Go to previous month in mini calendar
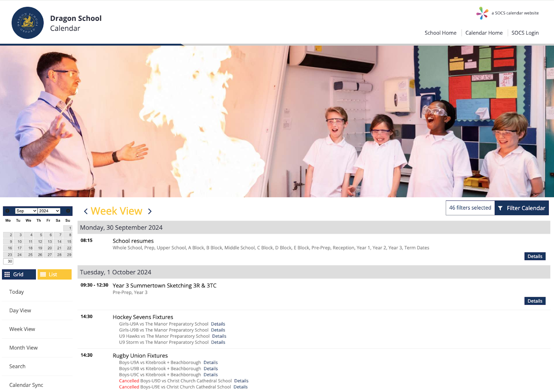Image resolution: width=554 pixels, height=392 pixels. pyautogui.click(x=7, y=211)
